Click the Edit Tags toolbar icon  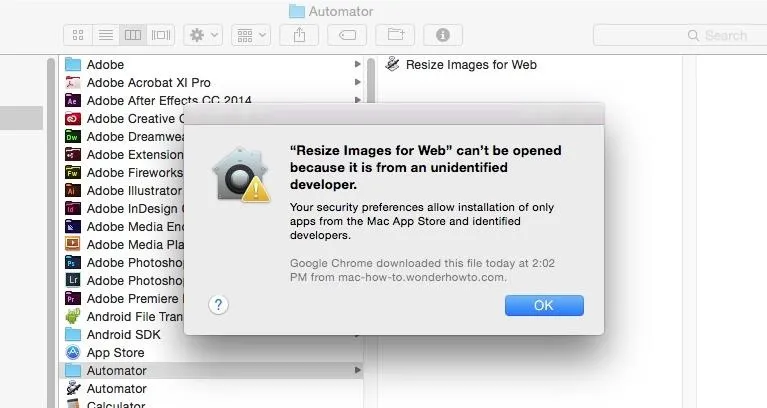pyautogui.click(x=347, y=35)
